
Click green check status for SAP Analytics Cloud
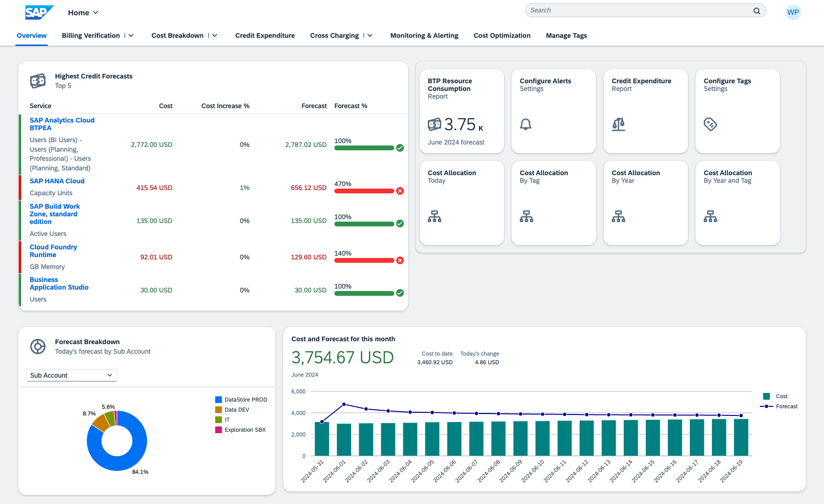pos(400,148)
